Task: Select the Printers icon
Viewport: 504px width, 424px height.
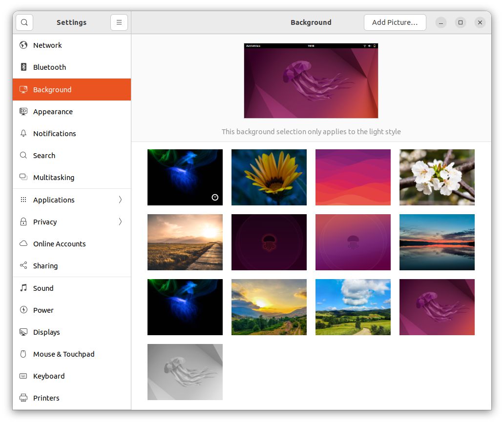Action: pyautogui.click(x=23, y=398)
